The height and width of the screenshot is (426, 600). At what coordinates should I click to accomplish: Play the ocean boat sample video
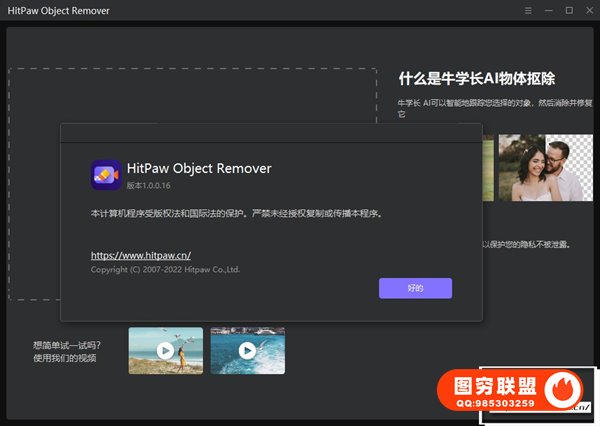tap(247, 351)
